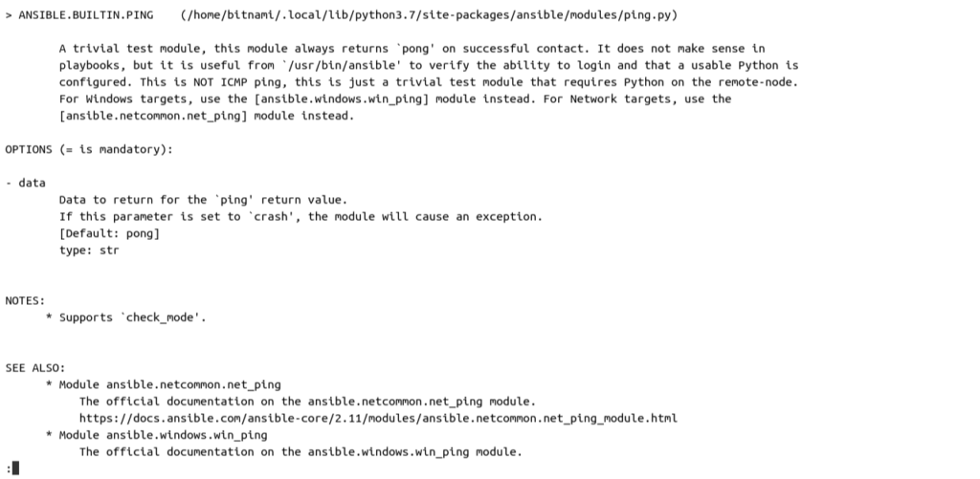The image size is (980, 479).
Task: Click the ANSIBLE.BUILTIN.PING module heading
Action: [85, 15]
